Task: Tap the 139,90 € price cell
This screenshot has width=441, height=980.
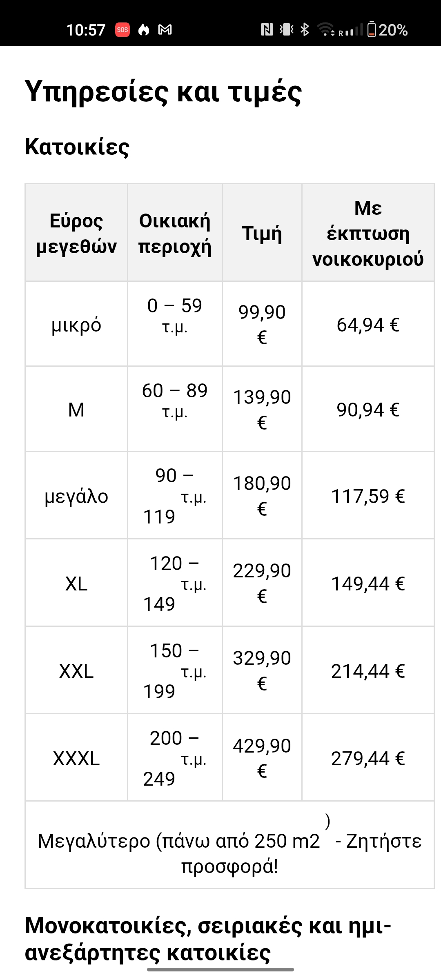Action: (x=262, y=409)
